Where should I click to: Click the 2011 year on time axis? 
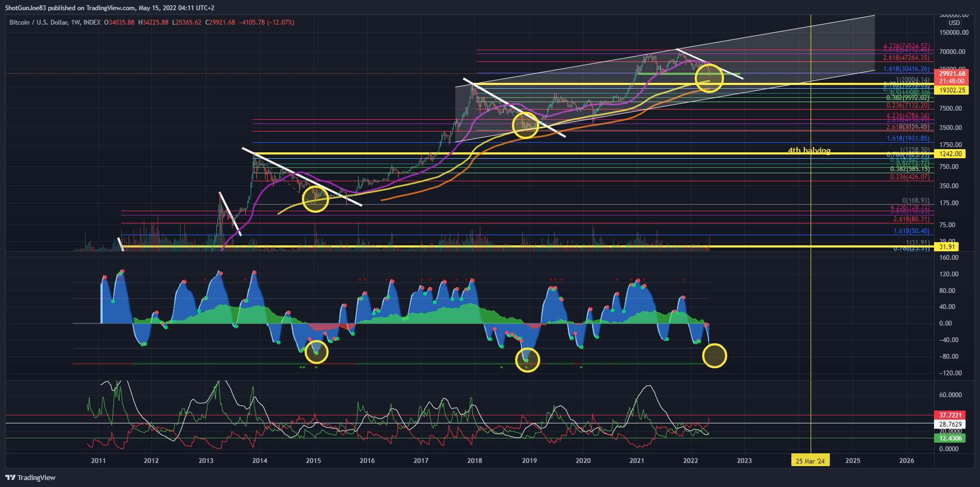click(98, 461)
